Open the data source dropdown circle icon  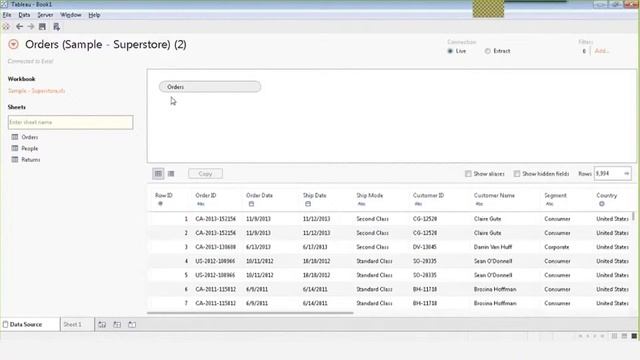13,44
